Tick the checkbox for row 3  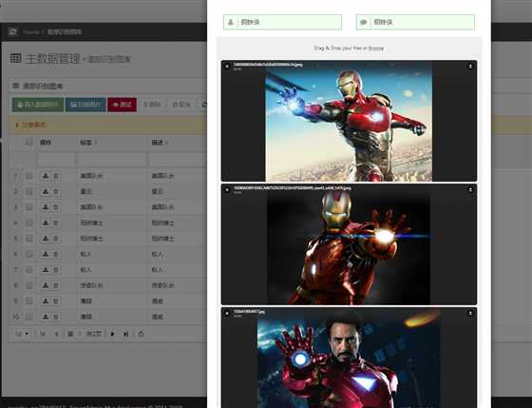point(29,207)
